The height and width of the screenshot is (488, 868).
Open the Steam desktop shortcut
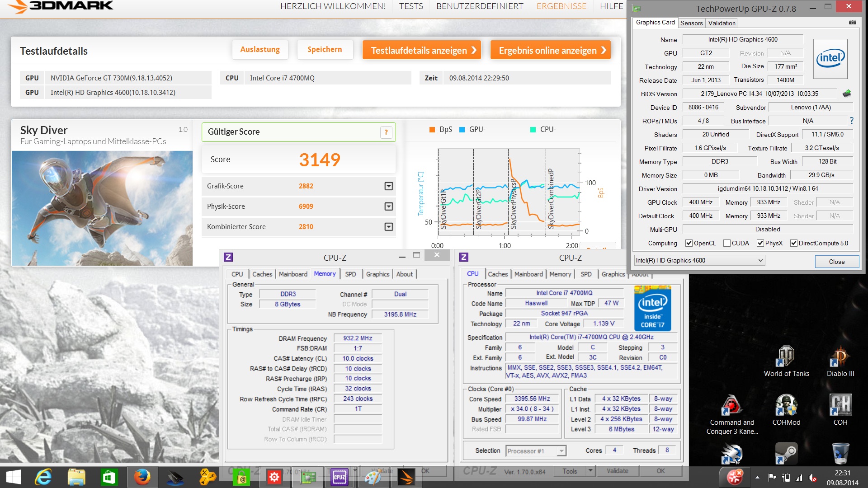pyautogui.click(x=786, y=454)
